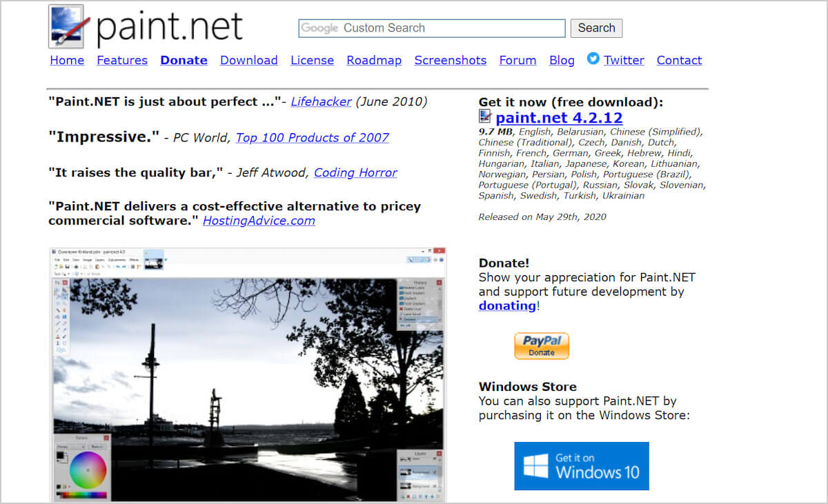Open the Features page
The height and width of the screenshot is (504, 828).
[x=122, y=60]
